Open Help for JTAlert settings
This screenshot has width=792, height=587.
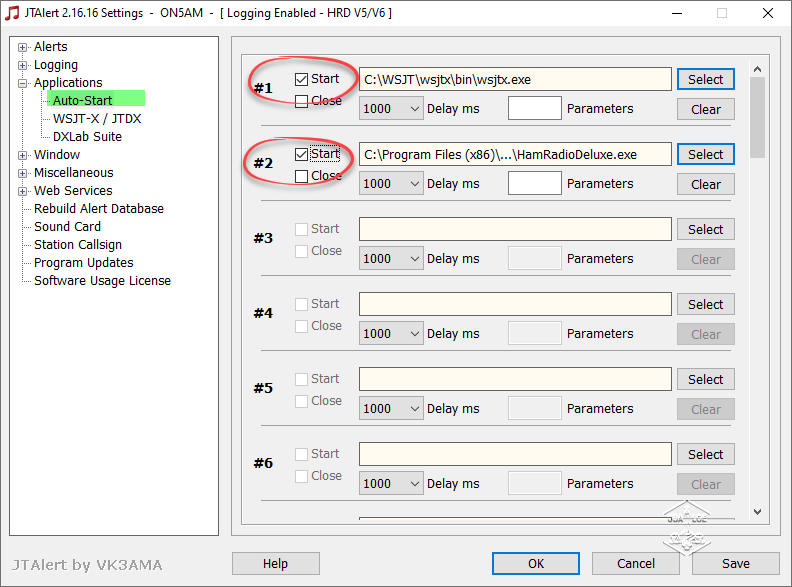(x=276, y=563)
